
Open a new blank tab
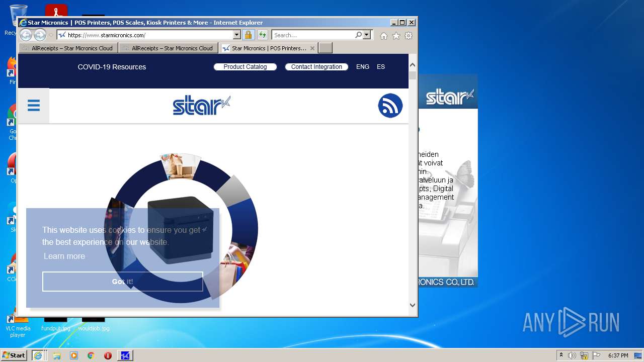click(326, 48)
